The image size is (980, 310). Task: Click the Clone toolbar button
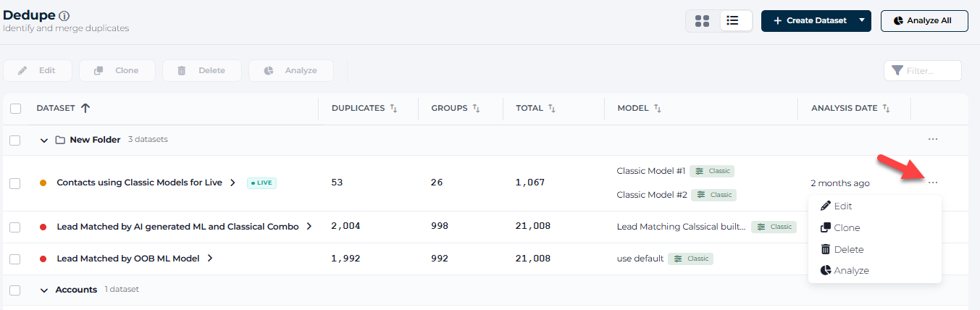coord(117,70)
